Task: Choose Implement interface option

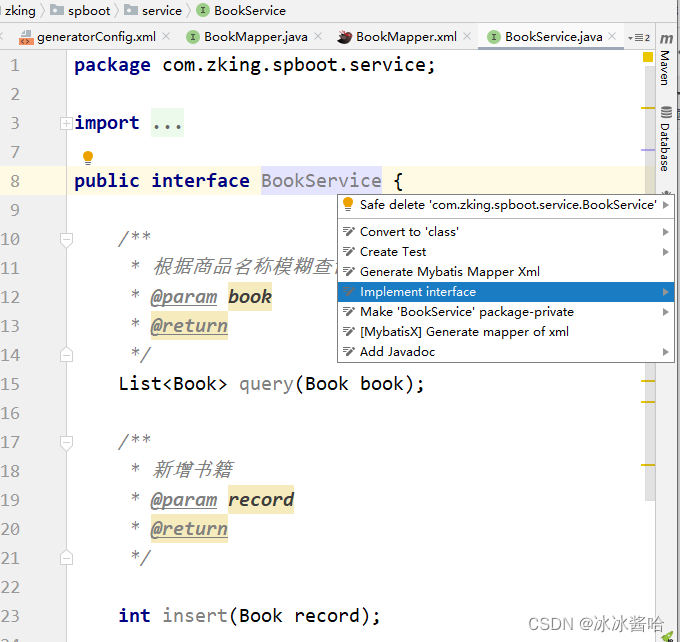Action: 506,292
